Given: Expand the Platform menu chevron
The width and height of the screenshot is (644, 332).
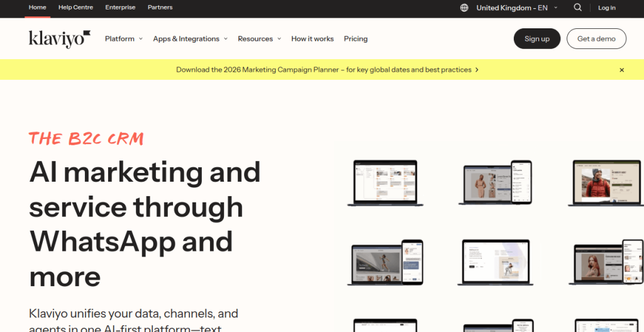Looking at the screenshot, I should point(140,38).
